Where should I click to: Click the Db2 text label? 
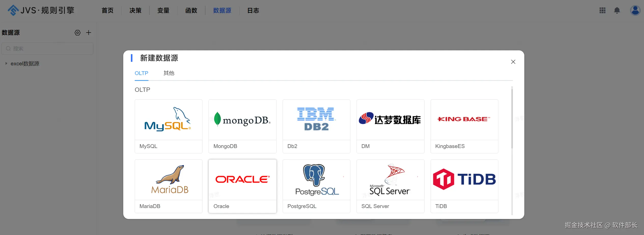[x=292, y=146]
